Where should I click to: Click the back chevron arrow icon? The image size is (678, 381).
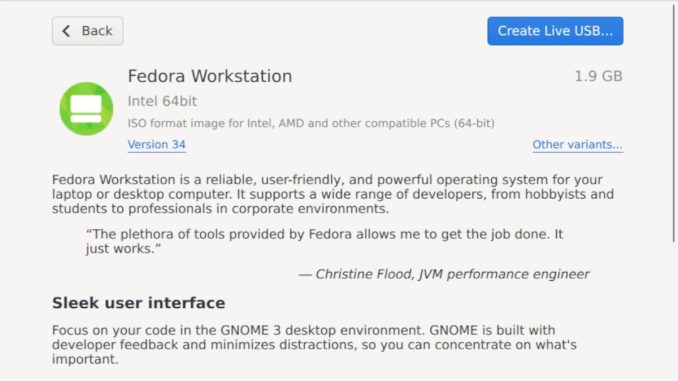[x=66, y=31]
